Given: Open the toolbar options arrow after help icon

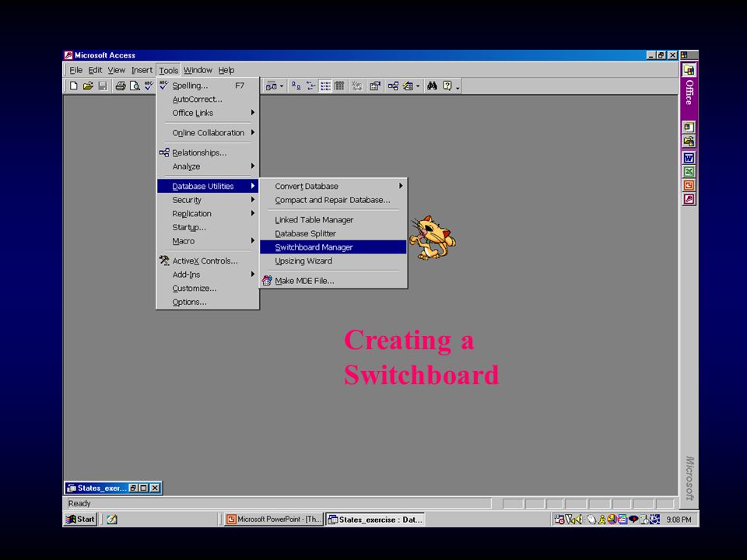Looking at the screenshot, I should 458,88.
